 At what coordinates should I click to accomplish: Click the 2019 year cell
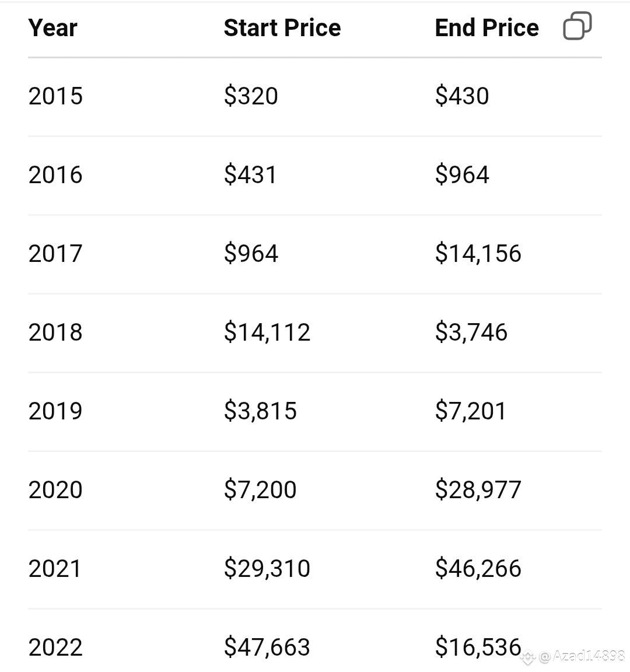pyautogui.click(x=55, y=411)
